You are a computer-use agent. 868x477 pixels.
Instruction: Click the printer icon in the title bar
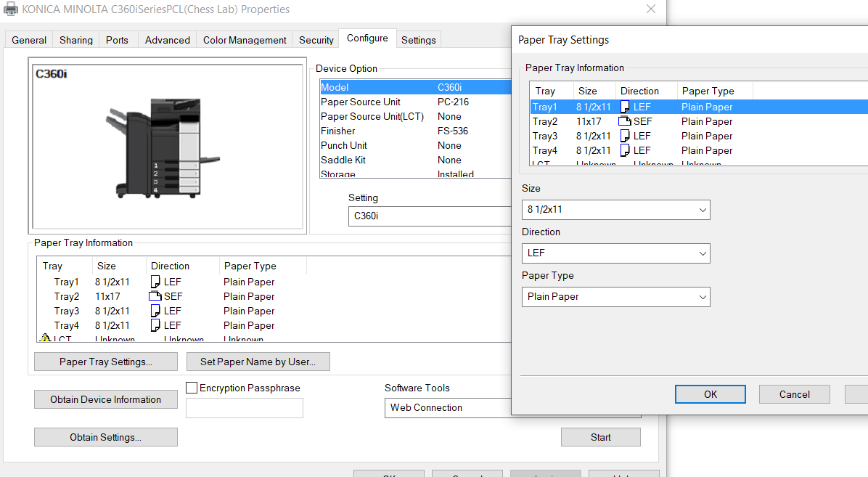(x=10, y=9)
